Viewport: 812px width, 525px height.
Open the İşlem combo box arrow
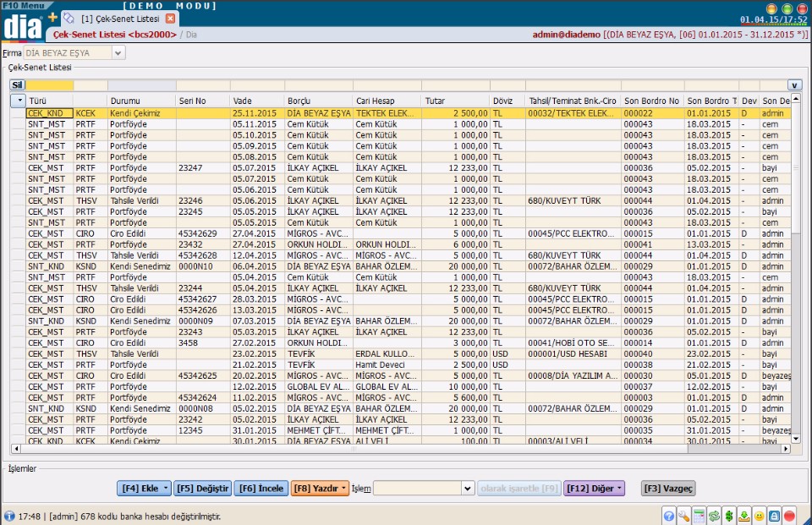click(x=468, y=489)
